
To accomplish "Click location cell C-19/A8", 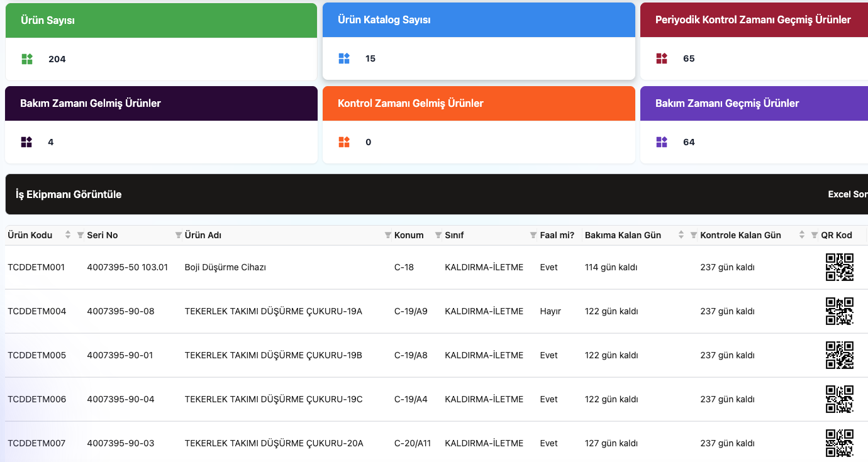I will point(411,355).
